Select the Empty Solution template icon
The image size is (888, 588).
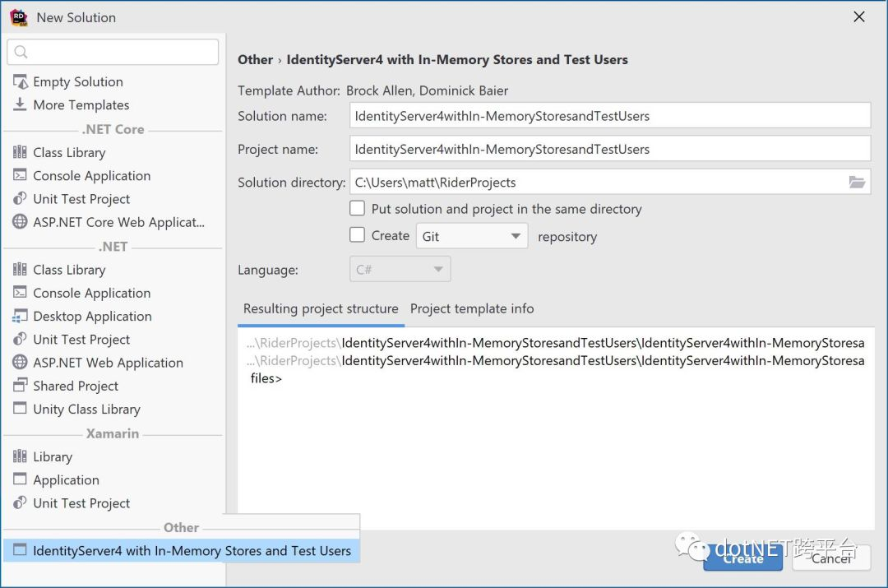(x=20, y=81)
